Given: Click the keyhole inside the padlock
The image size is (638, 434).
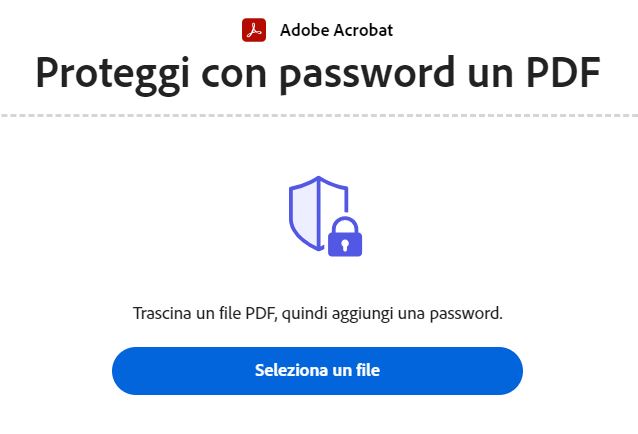Looking at the screenshot, I should (345, 245).
